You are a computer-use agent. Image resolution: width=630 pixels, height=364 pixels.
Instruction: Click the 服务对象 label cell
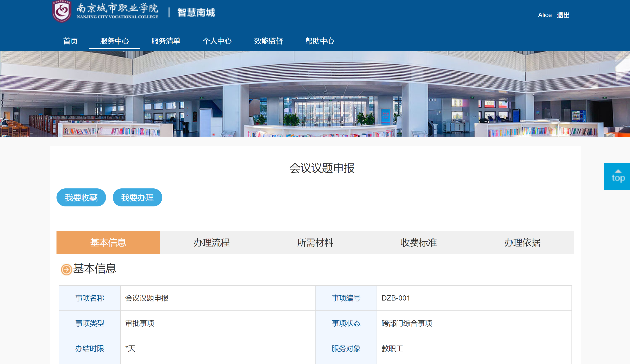pos(346,348)
